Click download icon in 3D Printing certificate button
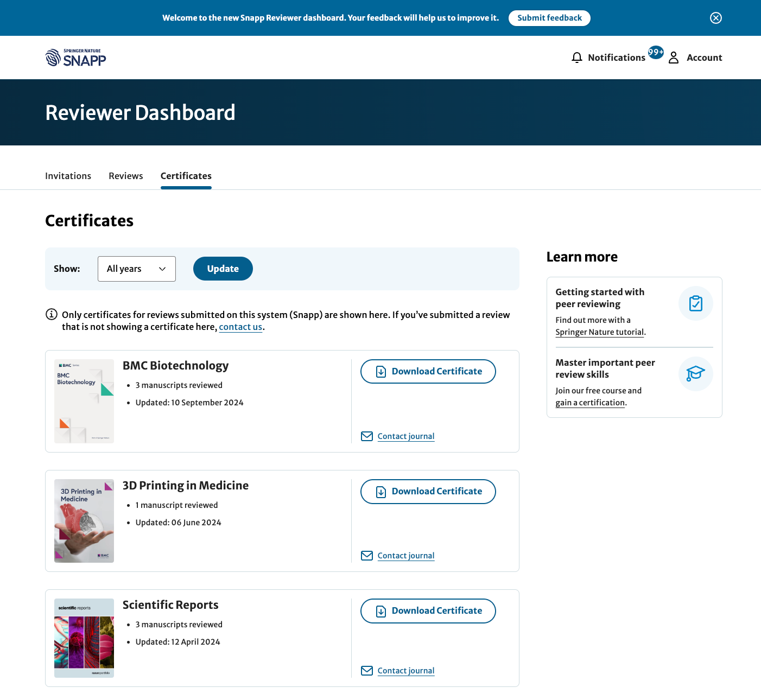The height and width of the screenshot is (700, 761). (x=381, y=492)
